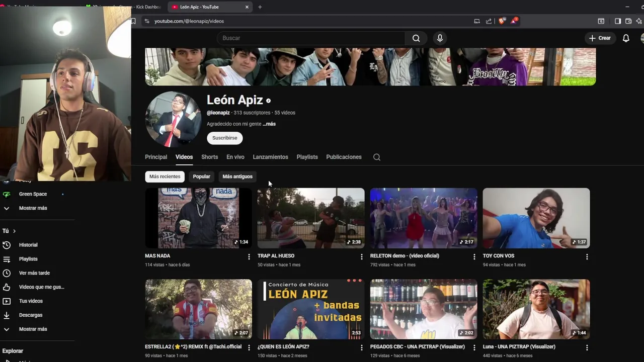Click the search magnifier button

coord(416,38)
